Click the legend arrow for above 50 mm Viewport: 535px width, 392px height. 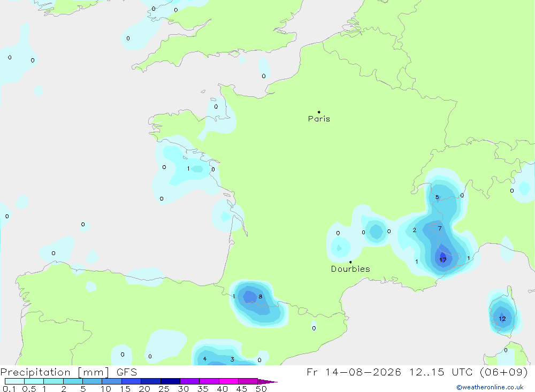tap(267, 382)
